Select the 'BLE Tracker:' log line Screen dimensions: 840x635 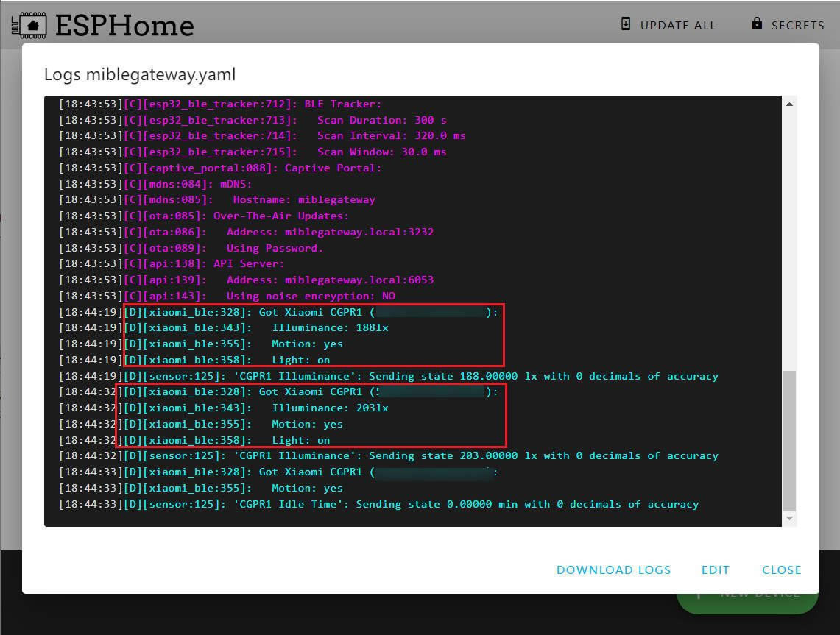[220, 104]
